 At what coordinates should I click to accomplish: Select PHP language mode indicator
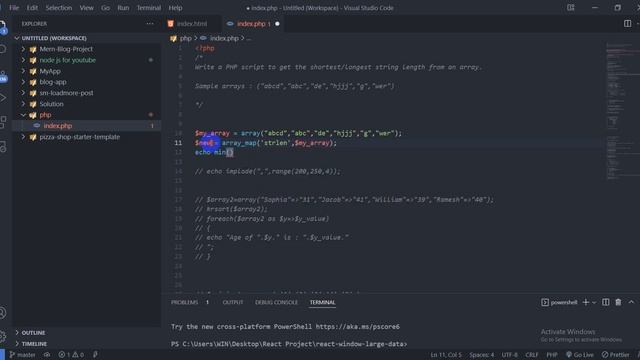coord(552,355)
